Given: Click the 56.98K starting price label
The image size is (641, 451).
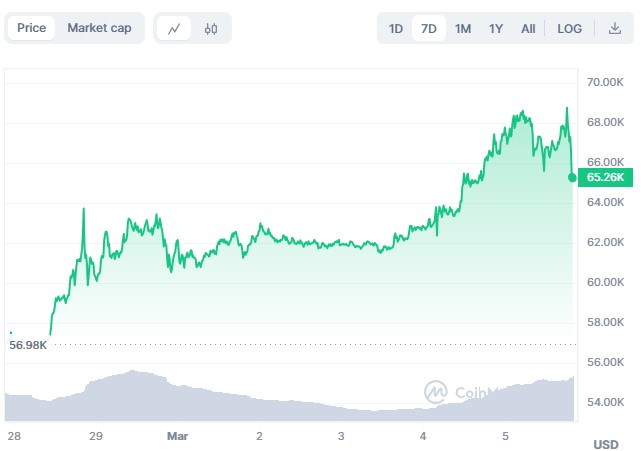Looking at the screenshot, I should 26,344.
